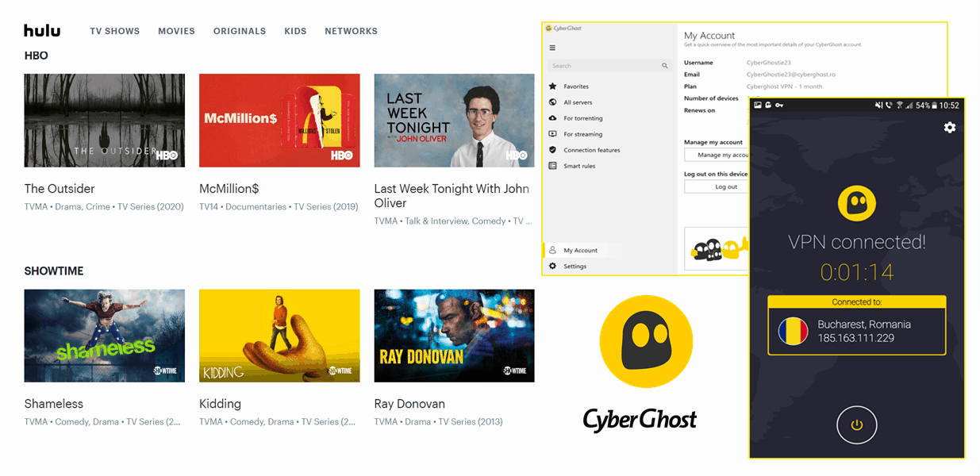The width and height of the screenshot is (980, 476).
Task: Select the KIDS section
Action: pyautogui.click(x=295, y=31)
